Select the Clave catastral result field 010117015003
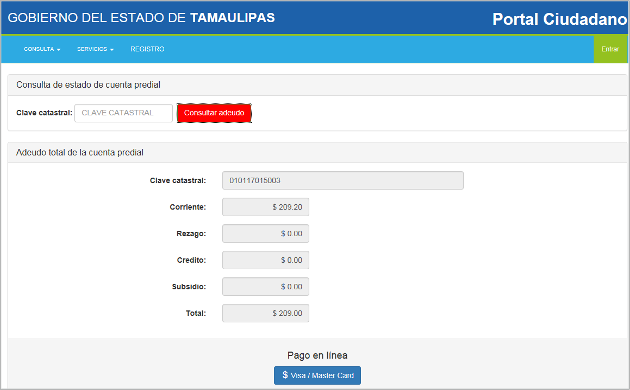The width and height of the screenshot is (630, 390). click(343, 180)
